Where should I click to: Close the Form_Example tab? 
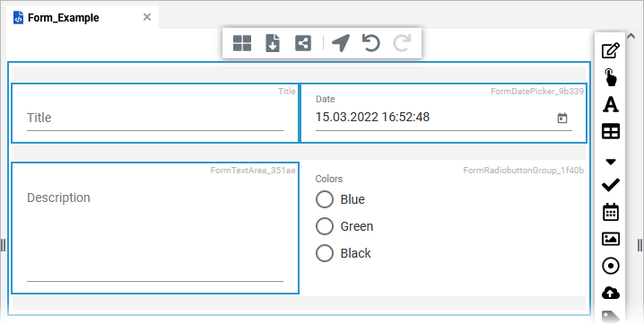pos(147,17)
